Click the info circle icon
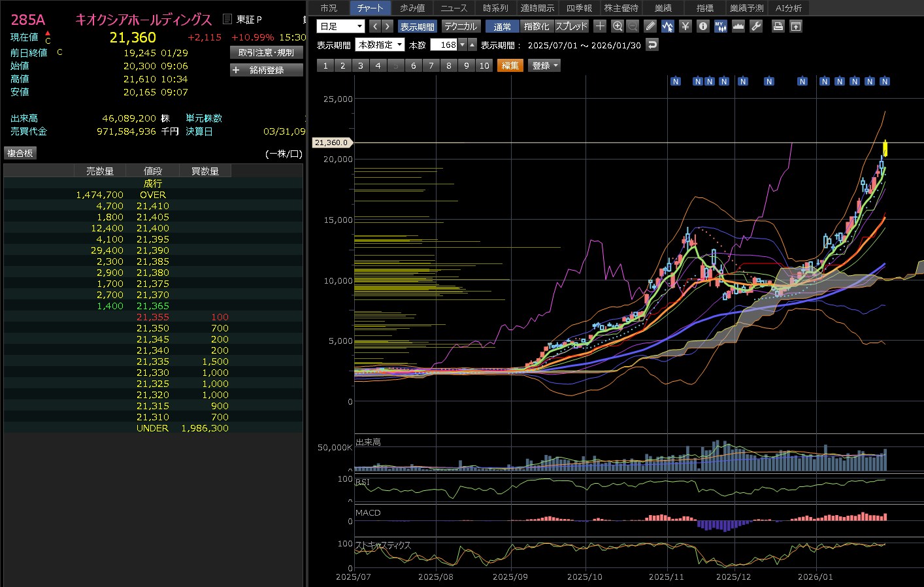The width and height of the screenshot is (924, 587). point(702,26)
